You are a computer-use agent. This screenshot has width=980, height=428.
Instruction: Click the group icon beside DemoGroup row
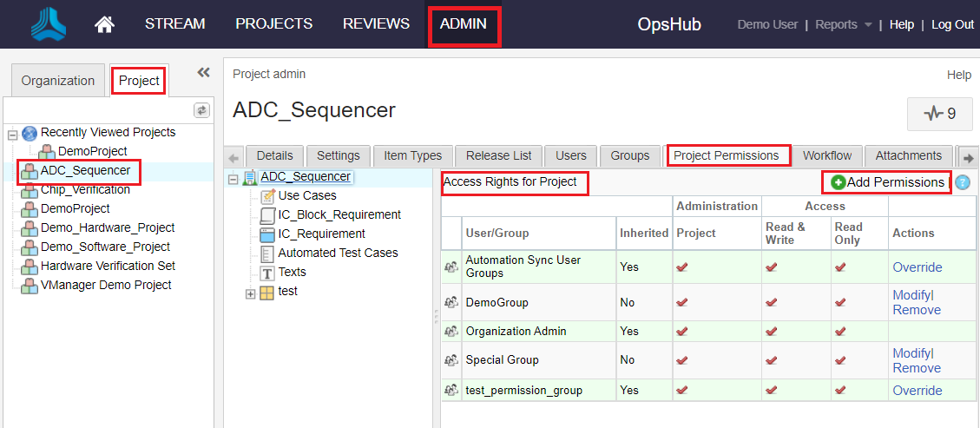click(x=451, y=302)
